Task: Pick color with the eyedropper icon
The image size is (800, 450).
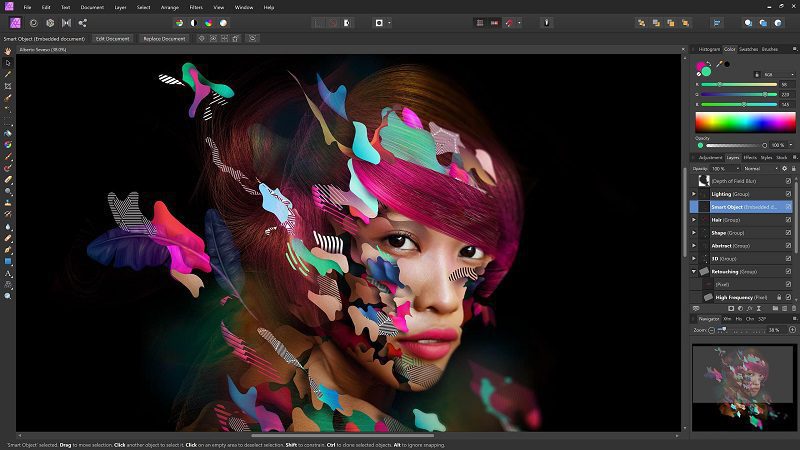Action: coord(719,64)
